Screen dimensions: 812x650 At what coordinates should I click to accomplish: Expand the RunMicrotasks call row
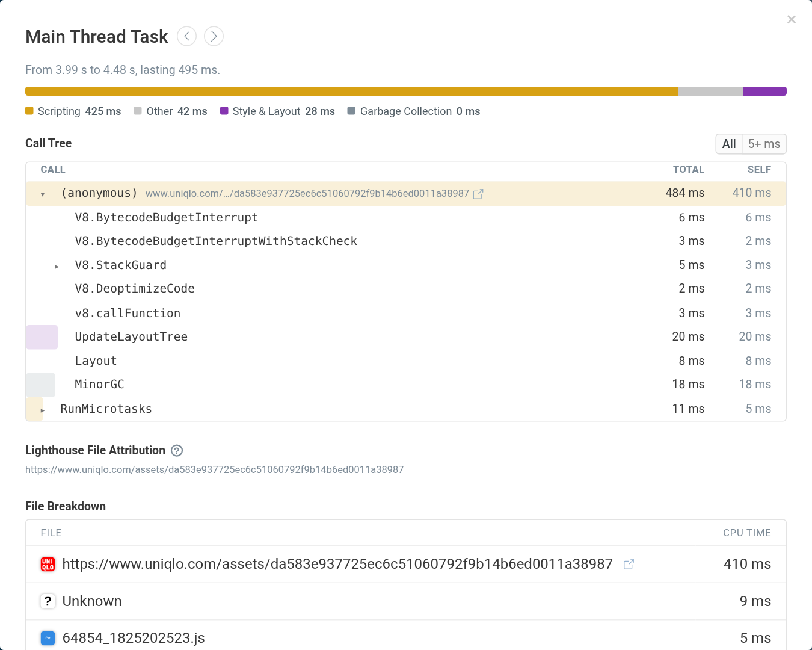pyautogui.click(x=42, y=410)
